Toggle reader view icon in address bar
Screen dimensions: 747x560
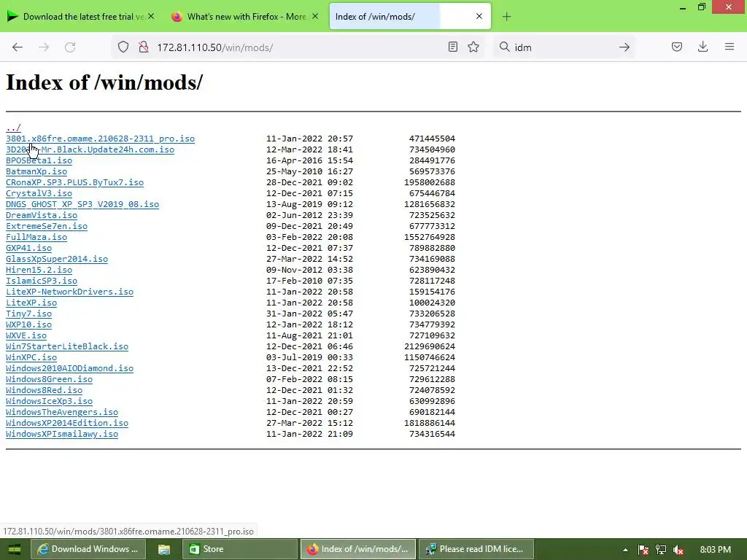click(453, 47)
